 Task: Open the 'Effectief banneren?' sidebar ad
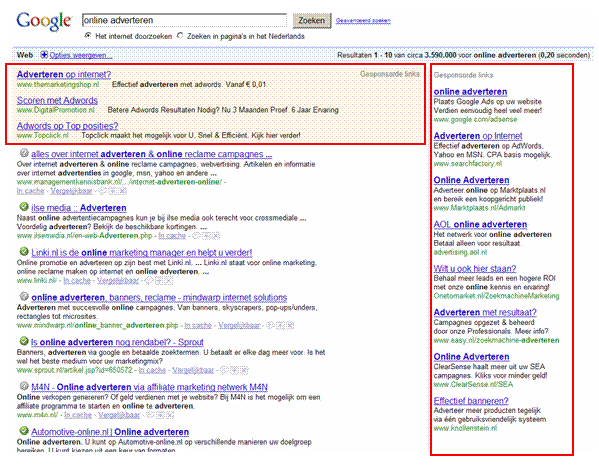[x=471, y=401]
